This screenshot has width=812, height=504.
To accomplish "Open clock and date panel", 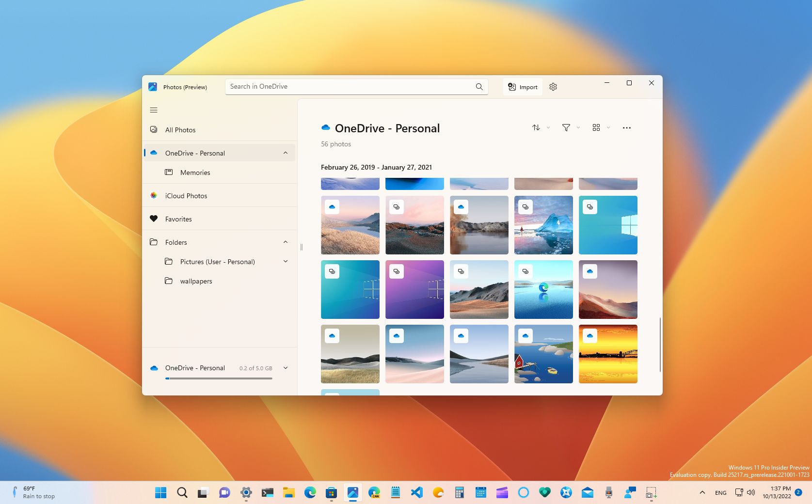I will coord(777,492).
